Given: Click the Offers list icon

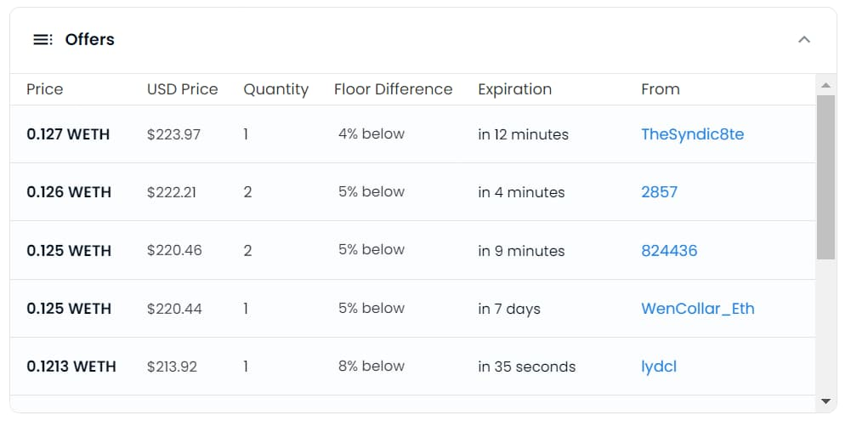Looking at the screenshot, I should click(x=43, y=40).
